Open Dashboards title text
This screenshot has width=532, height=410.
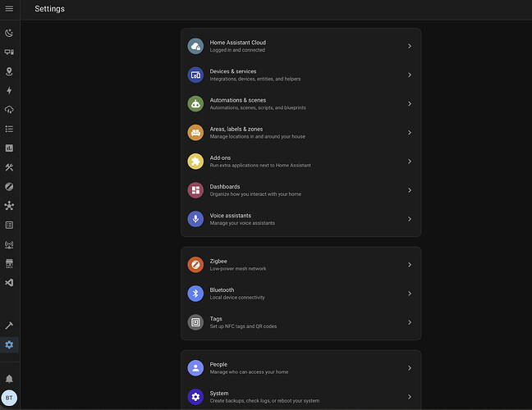click(x=225, y=187)
